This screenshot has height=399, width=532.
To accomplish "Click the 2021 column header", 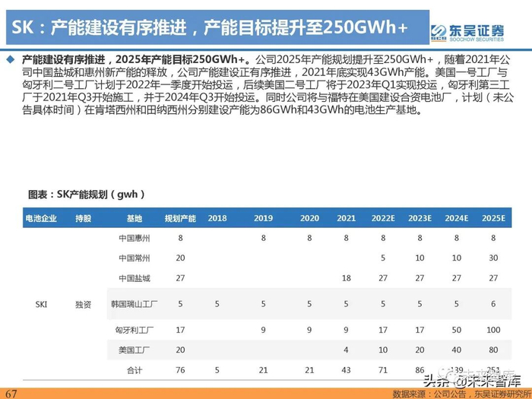I will tap(346, 218).
